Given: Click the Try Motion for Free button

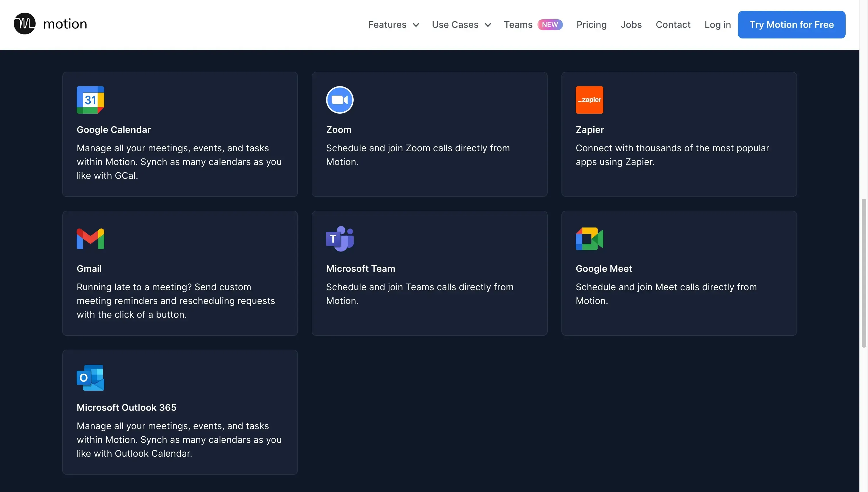Looking at the screenshot, I should tap(791, 24).
